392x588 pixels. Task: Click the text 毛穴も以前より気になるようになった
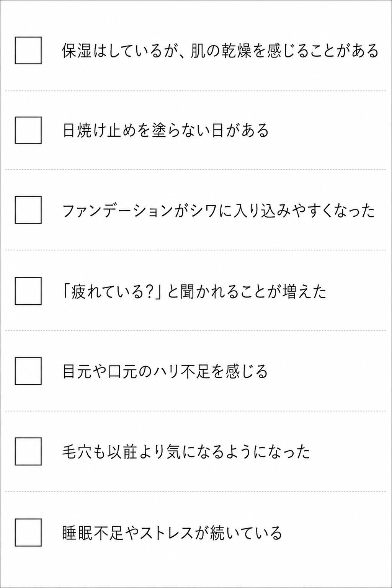186,452
